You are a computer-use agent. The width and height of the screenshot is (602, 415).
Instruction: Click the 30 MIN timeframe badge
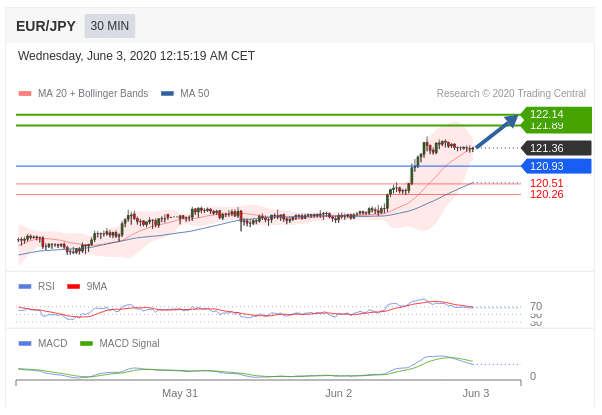tap(110, 26)
